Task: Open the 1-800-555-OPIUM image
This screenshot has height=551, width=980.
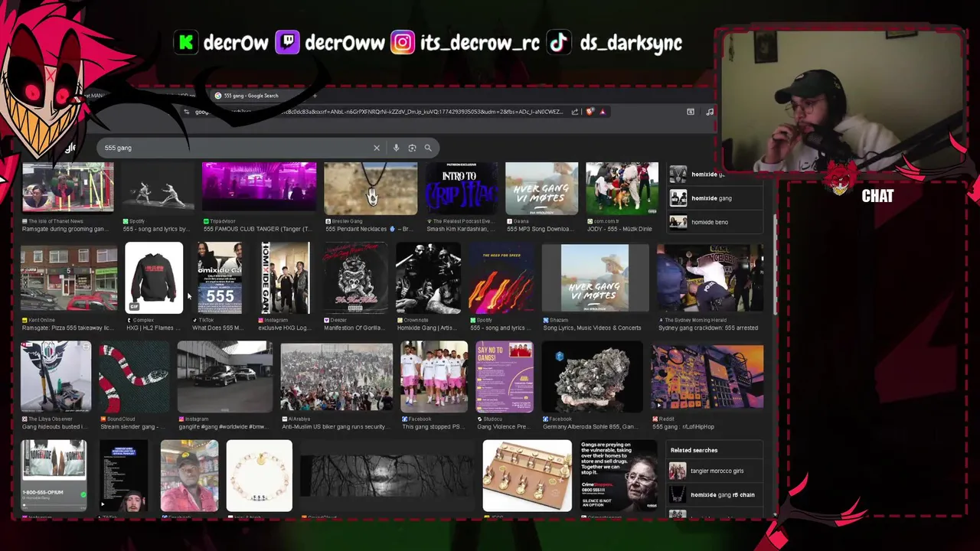Action: click(54, 475)
